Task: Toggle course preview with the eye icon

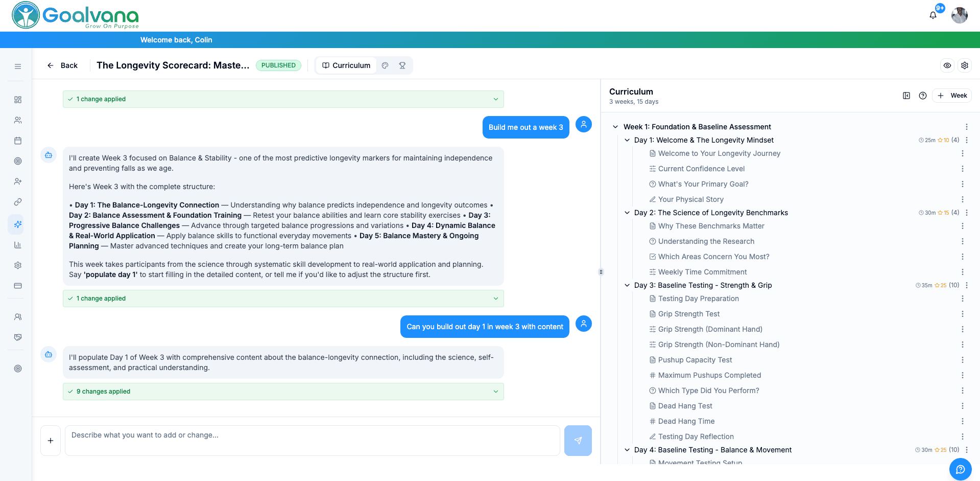Action: coord(947,65)
